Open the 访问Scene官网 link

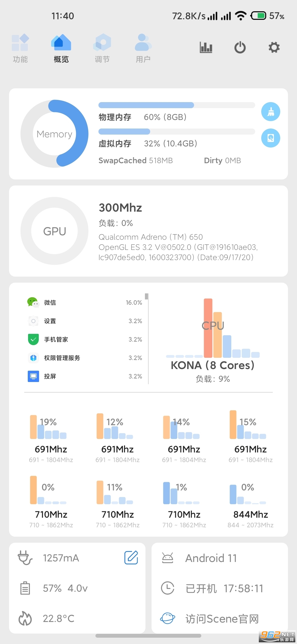pyautogui.click(x=222, y=619)
